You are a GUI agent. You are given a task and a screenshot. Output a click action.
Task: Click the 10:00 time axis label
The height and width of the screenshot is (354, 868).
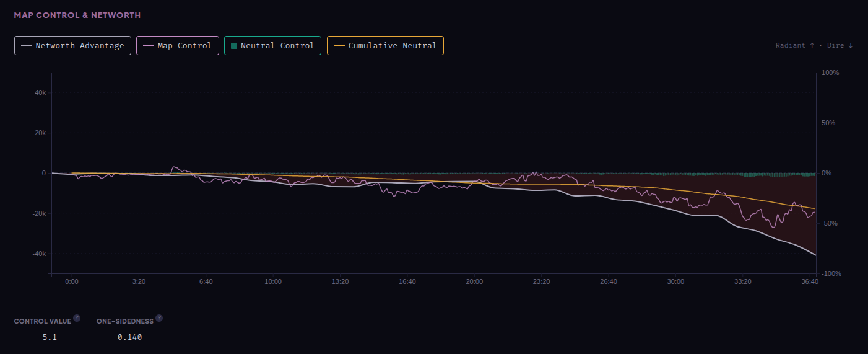(x=273, y=281)
